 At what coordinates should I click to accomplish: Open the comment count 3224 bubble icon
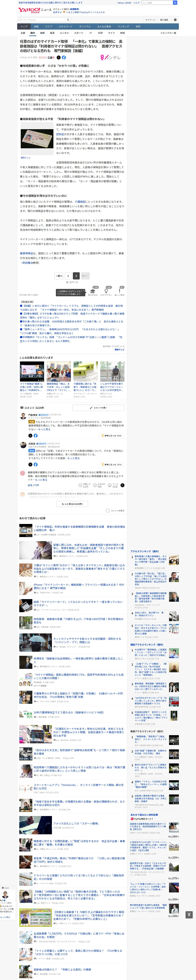coord(43,57)
